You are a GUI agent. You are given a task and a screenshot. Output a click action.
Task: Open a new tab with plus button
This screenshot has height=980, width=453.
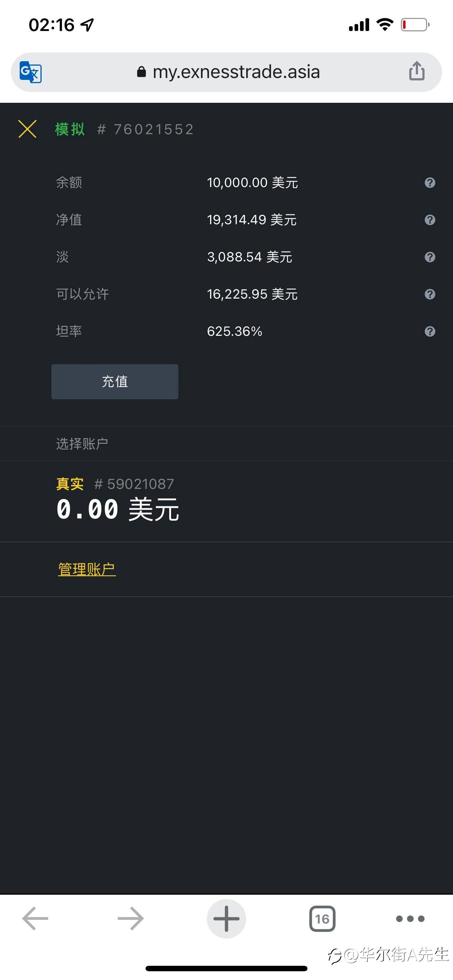226,918
